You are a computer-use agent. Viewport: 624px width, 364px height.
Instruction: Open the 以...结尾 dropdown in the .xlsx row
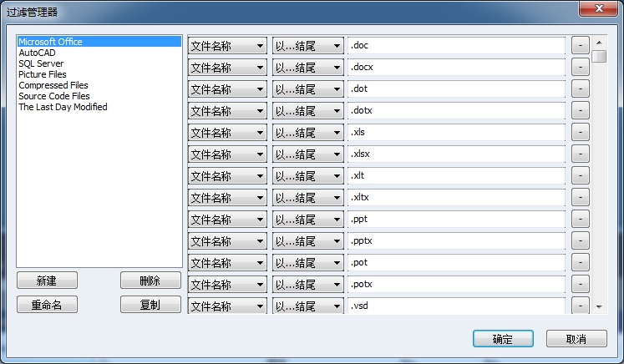pos(308,154)
